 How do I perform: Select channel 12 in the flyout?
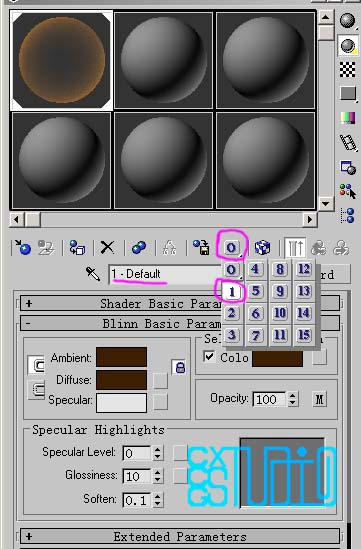(x=304, y=269)
